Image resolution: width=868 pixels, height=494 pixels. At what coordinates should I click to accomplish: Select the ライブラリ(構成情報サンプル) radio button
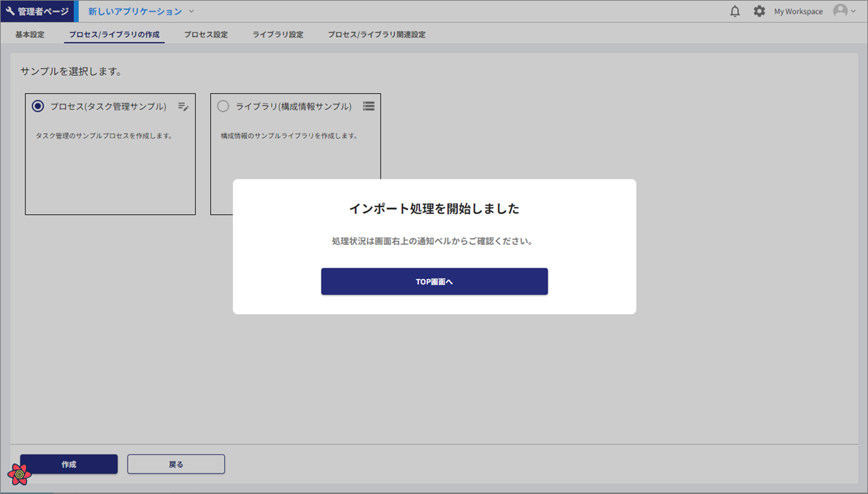coord(223,107)
